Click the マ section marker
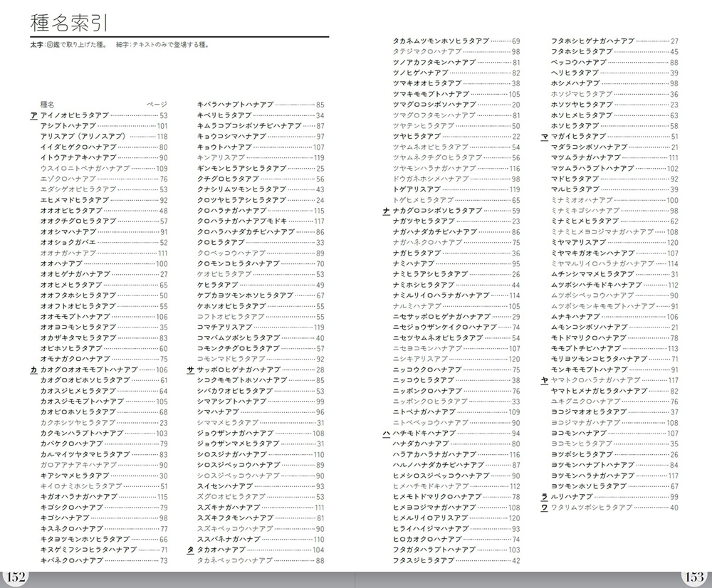Viewport: 712px width, 588px height. tap(544, 137)
